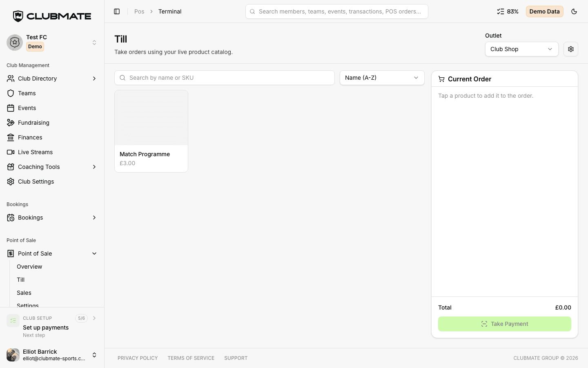Viewport: 588px width, 368px height.
Task: Open the Outlet Club Shop dropdown
Action: click(x=521, y=49)
